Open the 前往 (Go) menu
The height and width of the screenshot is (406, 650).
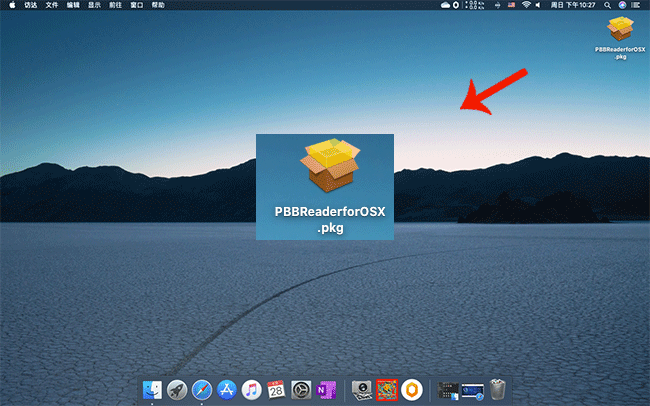115,5
